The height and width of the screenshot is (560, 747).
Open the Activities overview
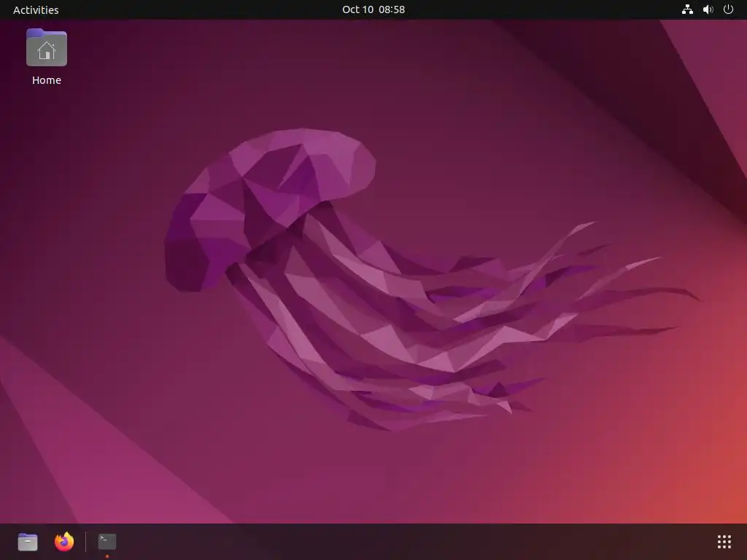36,9
